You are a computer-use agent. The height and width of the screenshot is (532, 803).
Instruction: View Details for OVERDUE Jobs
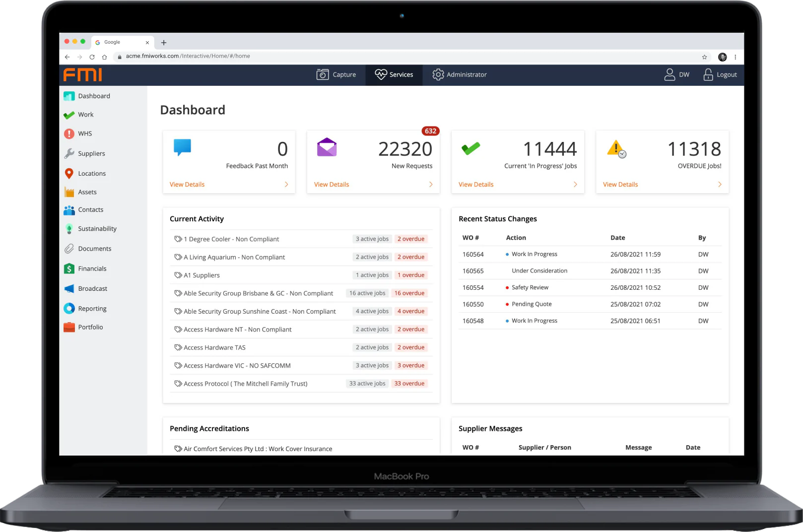tap(620, 185)
